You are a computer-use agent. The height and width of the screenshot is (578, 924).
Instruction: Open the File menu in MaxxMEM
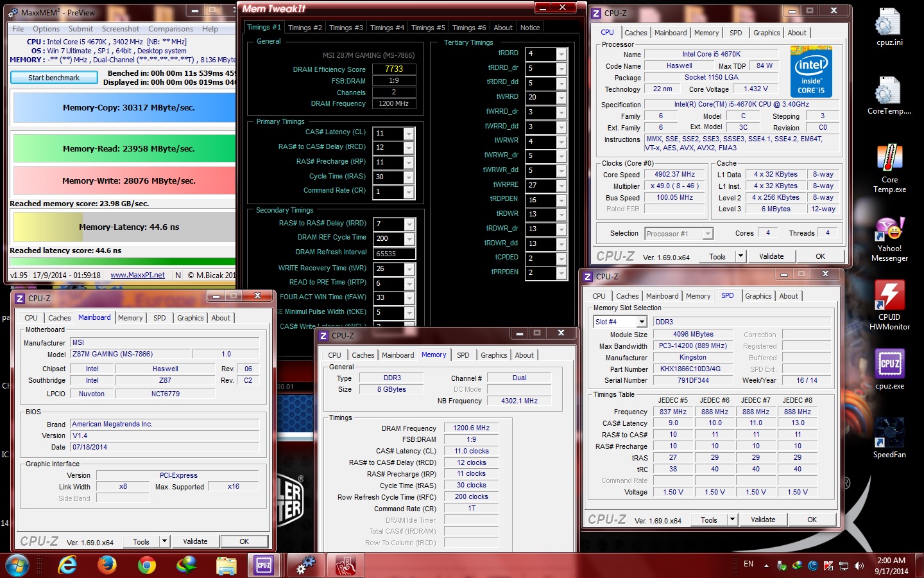[18, 29]
